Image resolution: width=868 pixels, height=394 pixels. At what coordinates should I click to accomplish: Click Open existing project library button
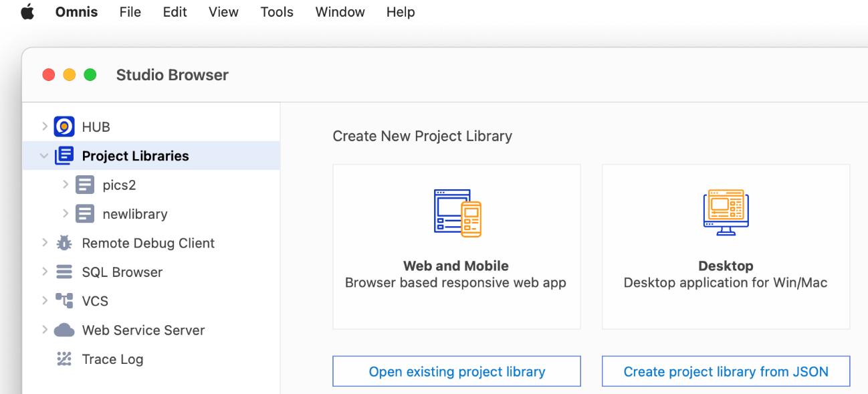click(457, 371)
